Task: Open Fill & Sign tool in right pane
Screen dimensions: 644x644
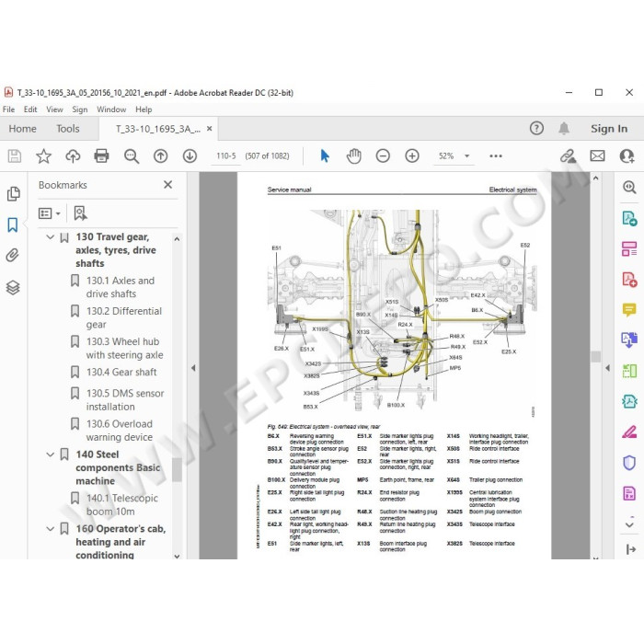Action: click(629, 432)
